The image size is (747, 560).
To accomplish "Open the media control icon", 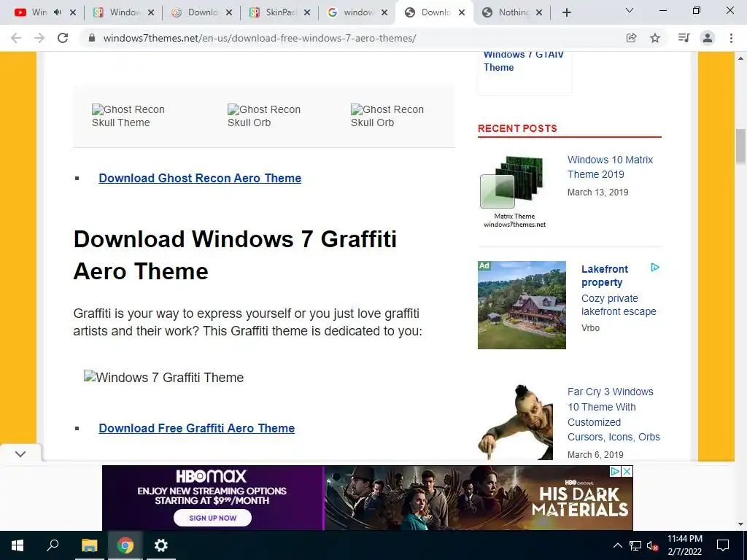I will tap(684, 38).
